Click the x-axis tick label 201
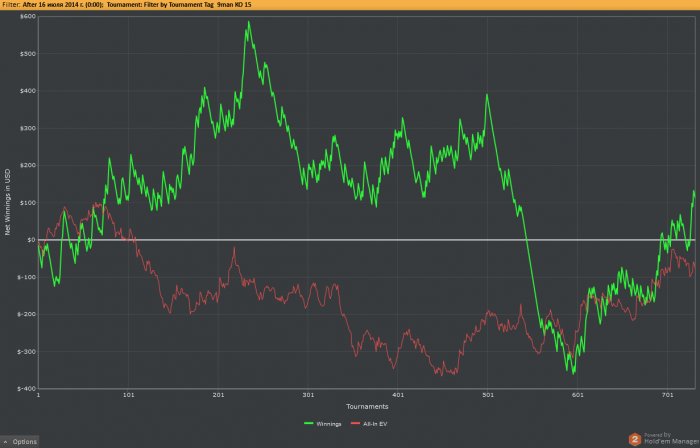This screenshot has width=700, height=448. pyautogui.click(x=218, y=395)
